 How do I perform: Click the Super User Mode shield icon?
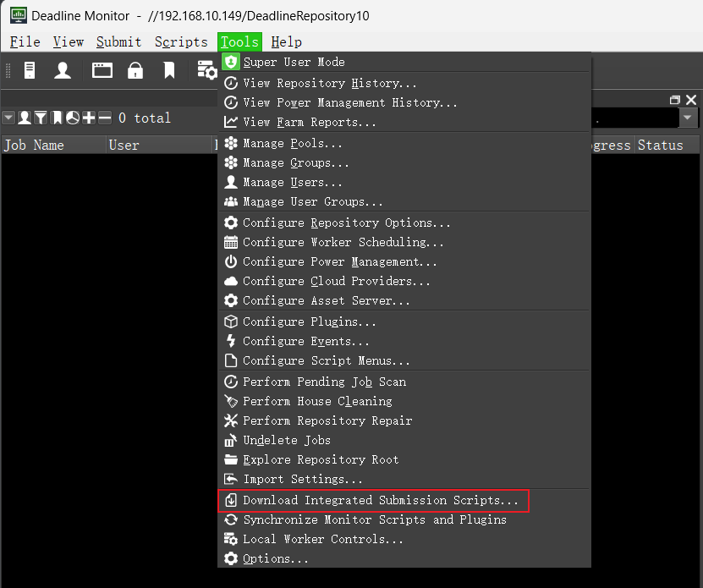[230, 62]
